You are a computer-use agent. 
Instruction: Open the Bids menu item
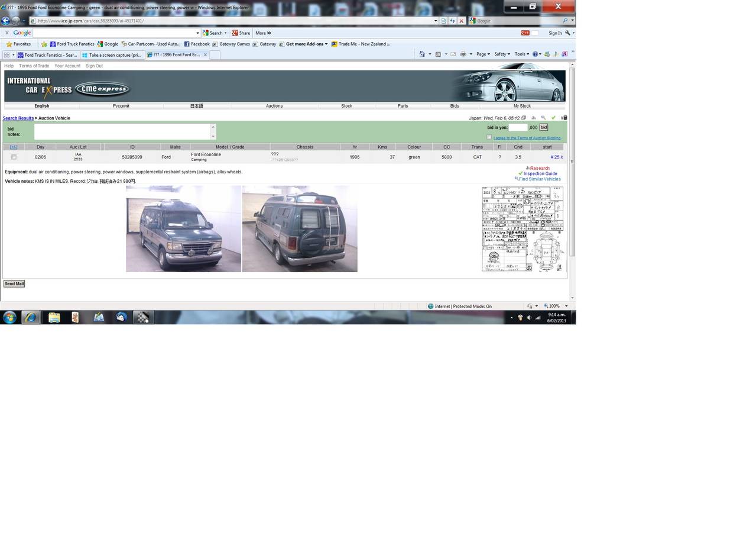454,106
